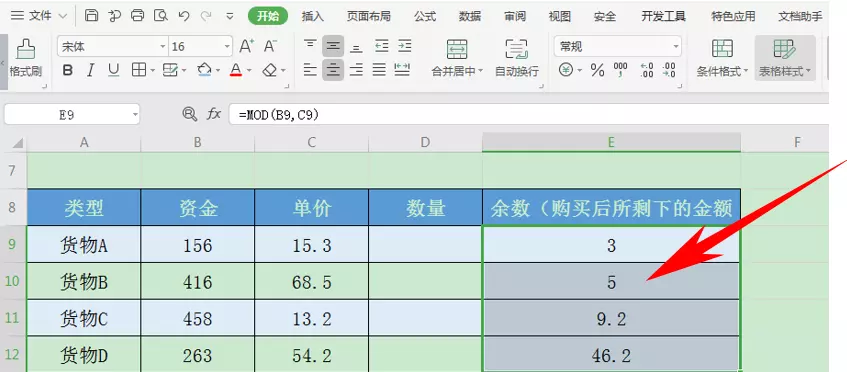Viewport: 847px width, 372px height.
Task: Click the Save icon in quick access toolbar
Action: click(x=92, y=16)
